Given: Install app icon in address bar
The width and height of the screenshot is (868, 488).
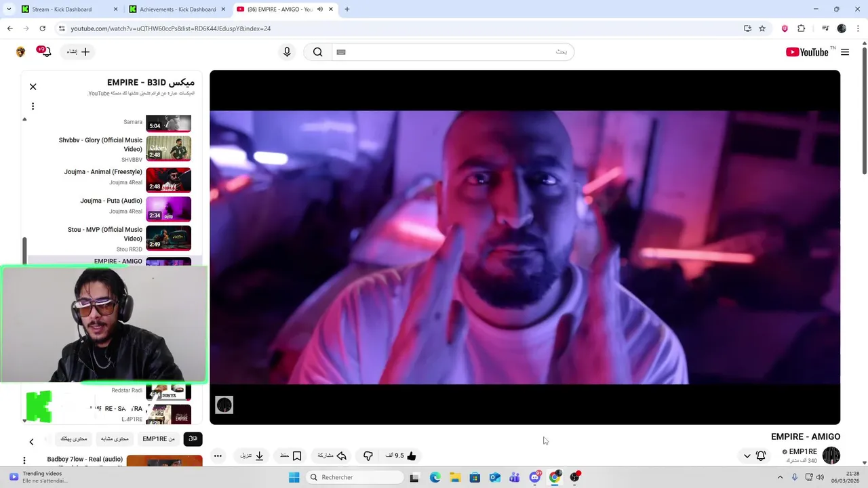Looking at the screenshot, I should click(747, 28).
